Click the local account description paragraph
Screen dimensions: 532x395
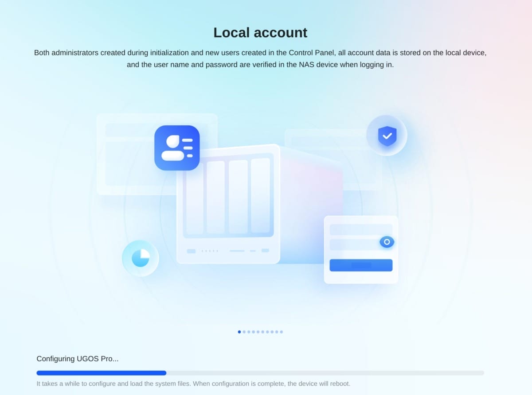pyautogui.click(x=260, y=58)
